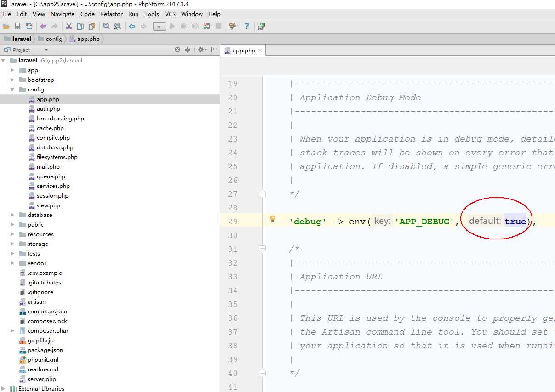555x392 pixels.
Task: Select phpunit.xml file
Action: tap(43, 360)
